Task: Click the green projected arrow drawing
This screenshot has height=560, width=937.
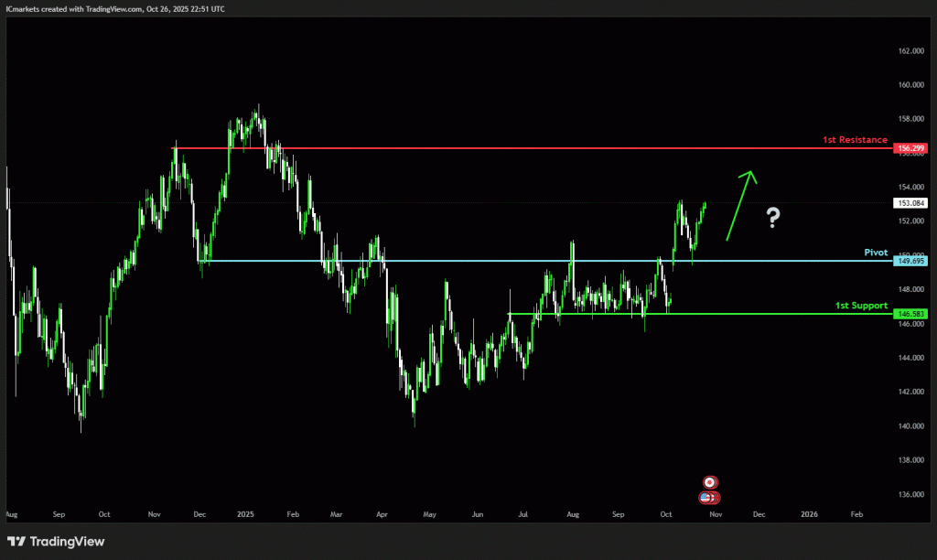Action: point(740,205)
